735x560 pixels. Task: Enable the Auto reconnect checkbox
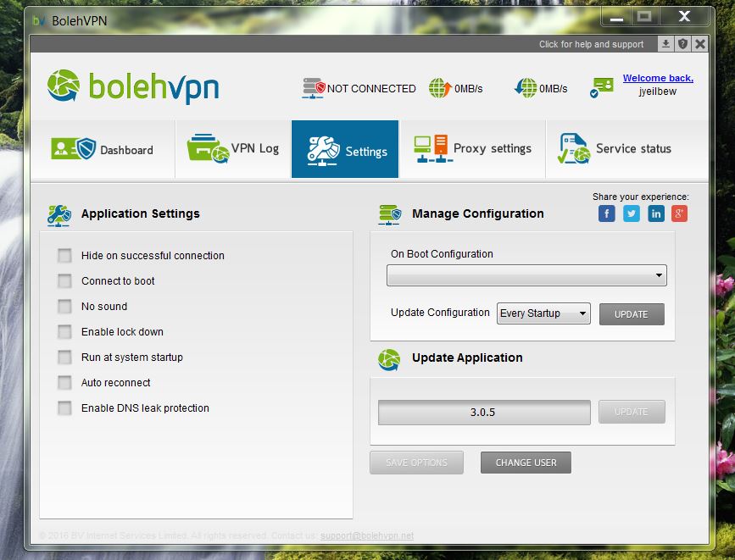(64, 382)
